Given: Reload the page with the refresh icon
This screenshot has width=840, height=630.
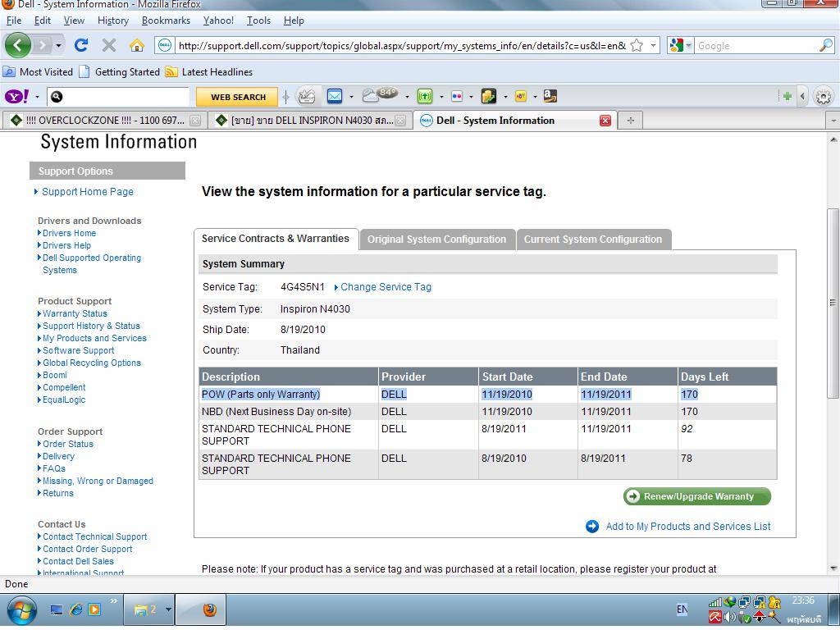Looking at the screenshot, I should click(x=80, y=45).
